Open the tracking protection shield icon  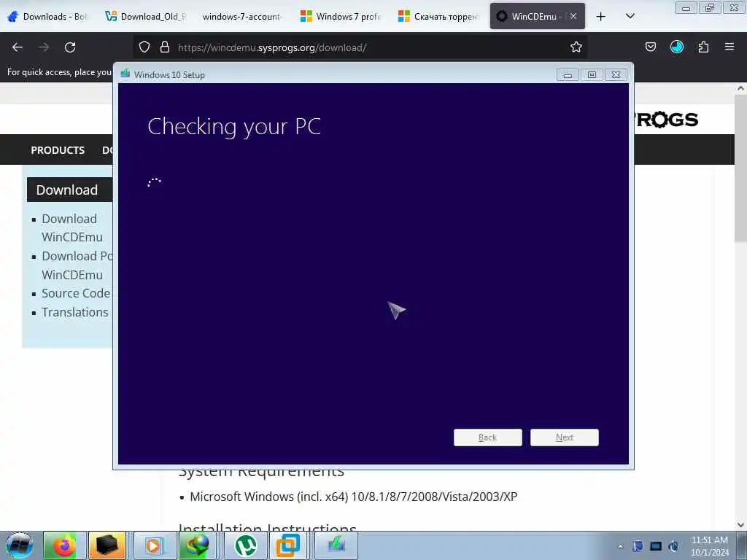144,47
